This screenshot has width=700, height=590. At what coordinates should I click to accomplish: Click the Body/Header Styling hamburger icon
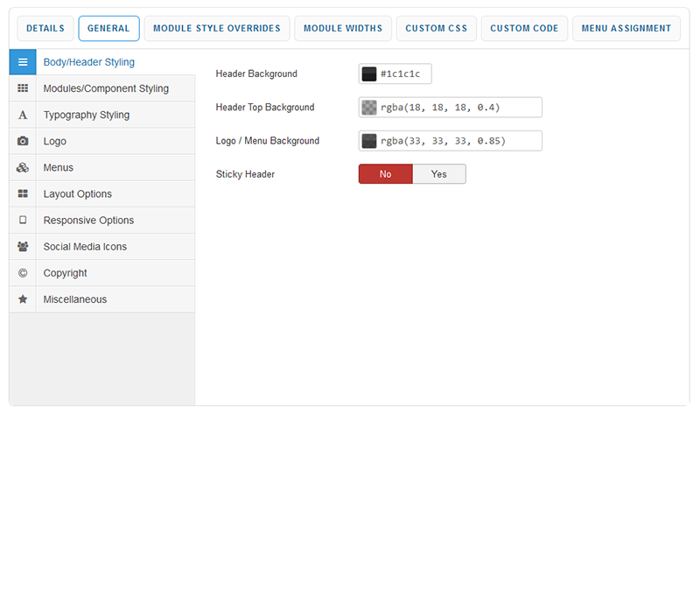coord(23,62)
